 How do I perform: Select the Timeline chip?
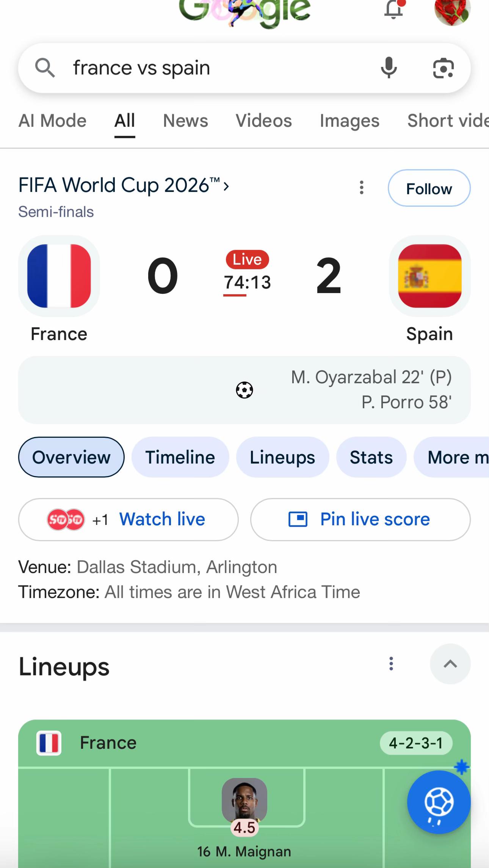pos(180,457)
